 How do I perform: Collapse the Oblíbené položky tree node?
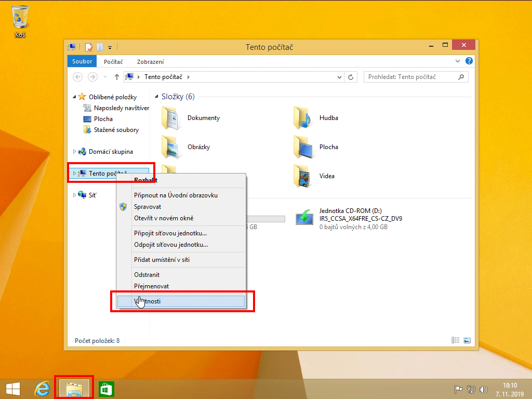(74, 97)
